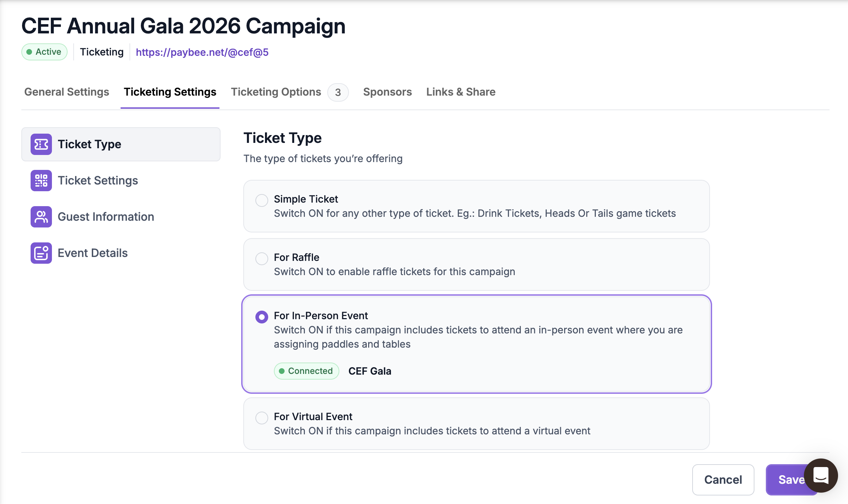The width and height of the screenshot is (848, 504).
Task: Click the Event Details icon
Action: pyautogui.click(x=41, y=253)
